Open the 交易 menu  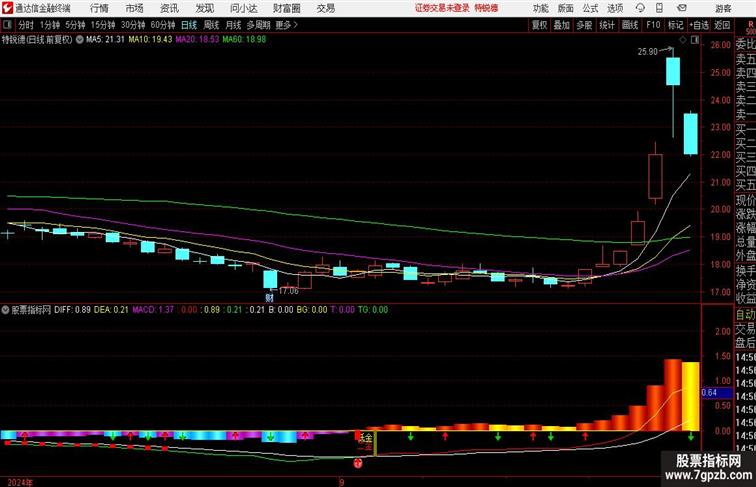(325, 8)
